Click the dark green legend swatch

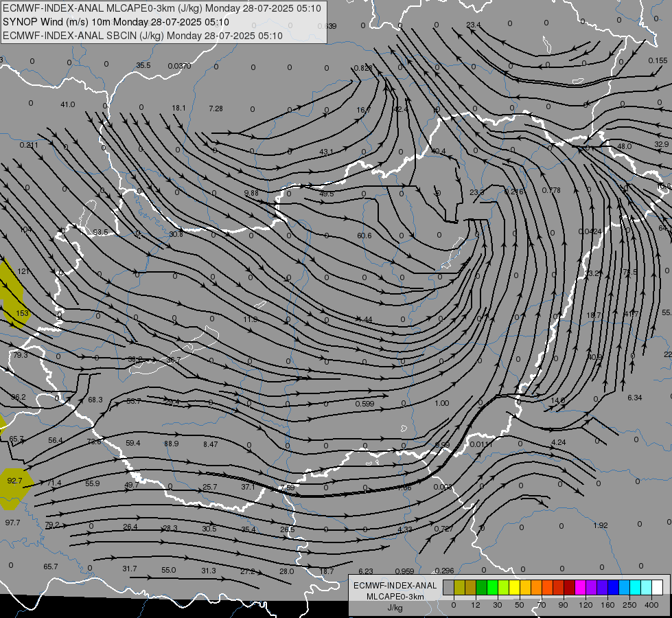482,587
